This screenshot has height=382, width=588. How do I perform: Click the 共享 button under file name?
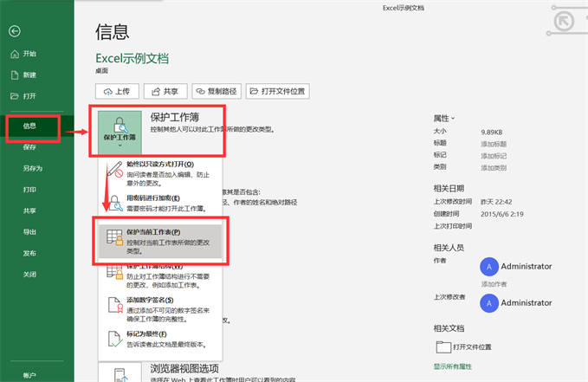coord(165,91)
